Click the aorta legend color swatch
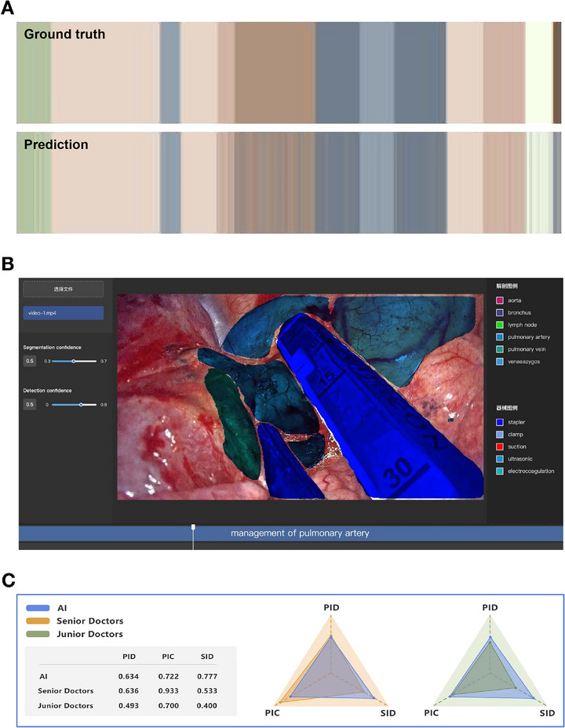Screen dimensions: 565x728 point(500,300)
